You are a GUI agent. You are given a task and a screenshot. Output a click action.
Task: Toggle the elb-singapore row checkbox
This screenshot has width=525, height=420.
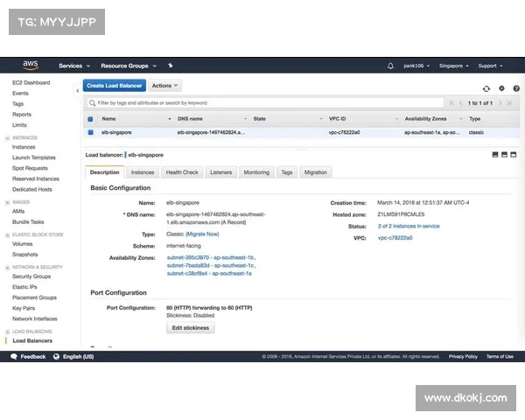pyautogui.click(x=91, y=132)
